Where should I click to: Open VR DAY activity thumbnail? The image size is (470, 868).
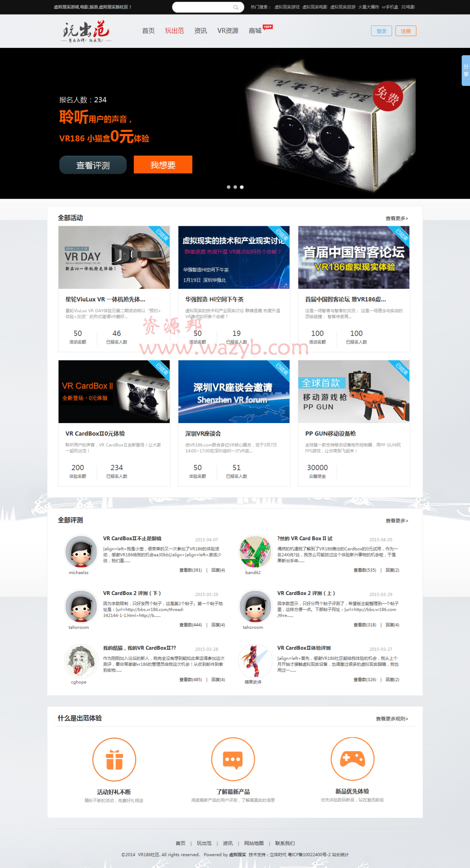pos(114,257)
